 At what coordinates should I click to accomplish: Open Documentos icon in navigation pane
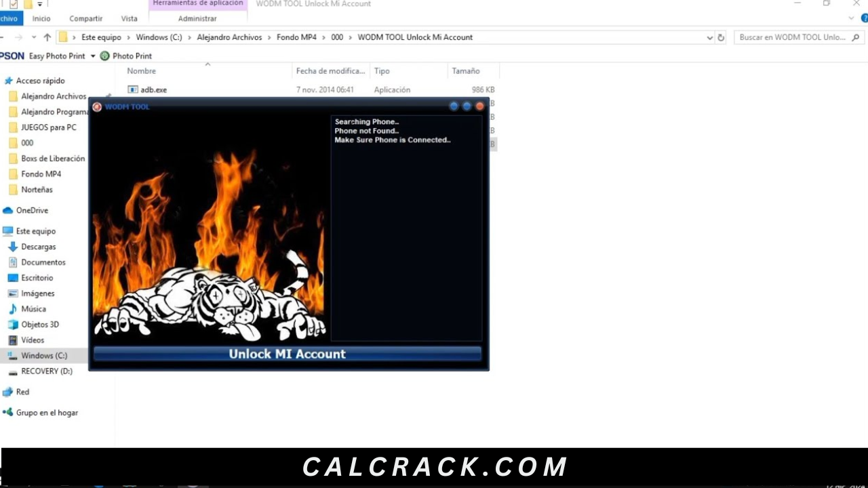coord(13,262)
